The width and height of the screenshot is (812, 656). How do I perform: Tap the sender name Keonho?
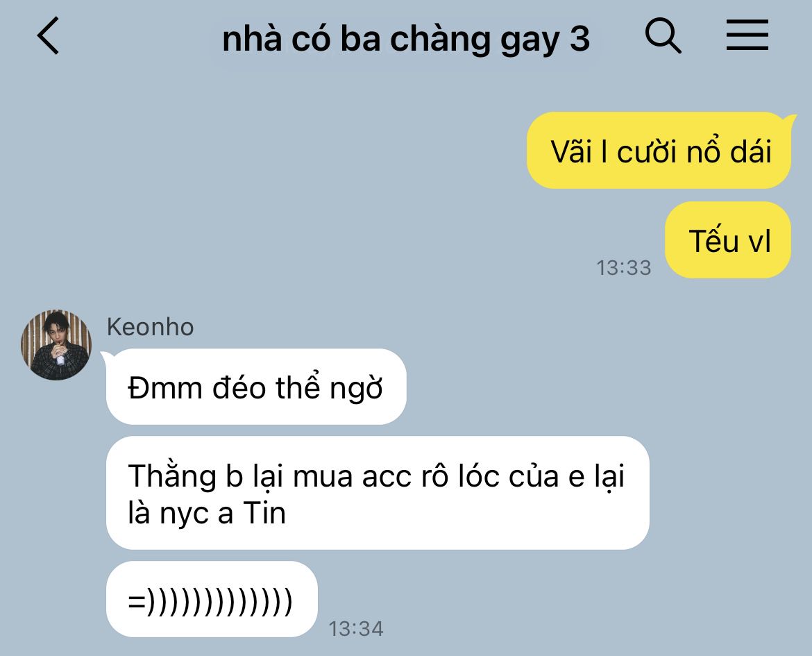pyautogui.click(x=150, y=327)
